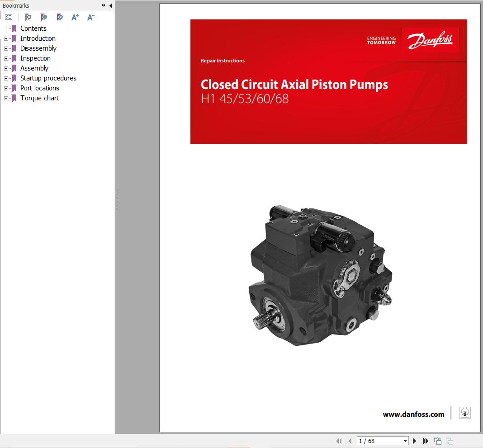Click the delete bookmark icon

[x=28, y=17]
